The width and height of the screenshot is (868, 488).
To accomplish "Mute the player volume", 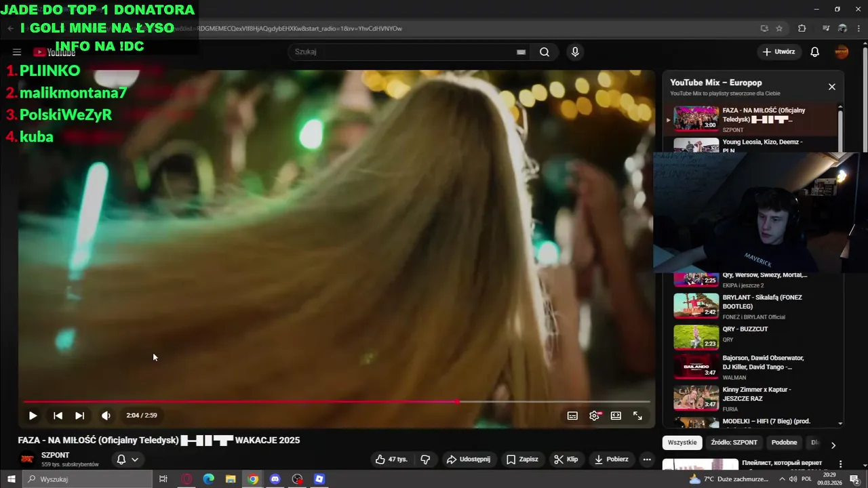I will point(106,415).
